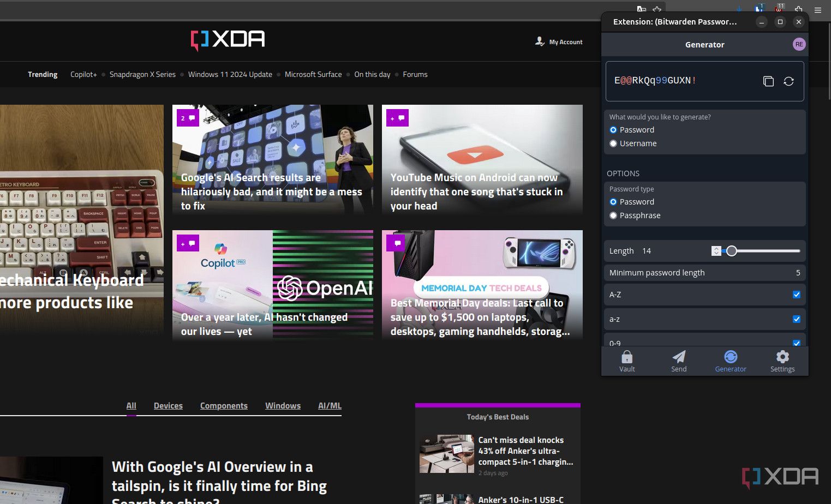831x504 pixels.
Task: Adjust the password Length slider
Action: pos(761,251)
